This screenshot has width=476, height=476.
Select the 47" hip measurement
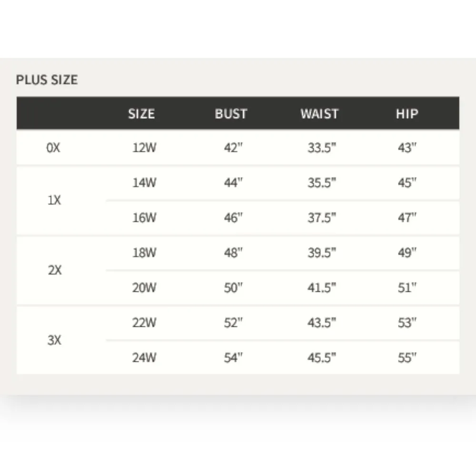[x=407, y=218]
